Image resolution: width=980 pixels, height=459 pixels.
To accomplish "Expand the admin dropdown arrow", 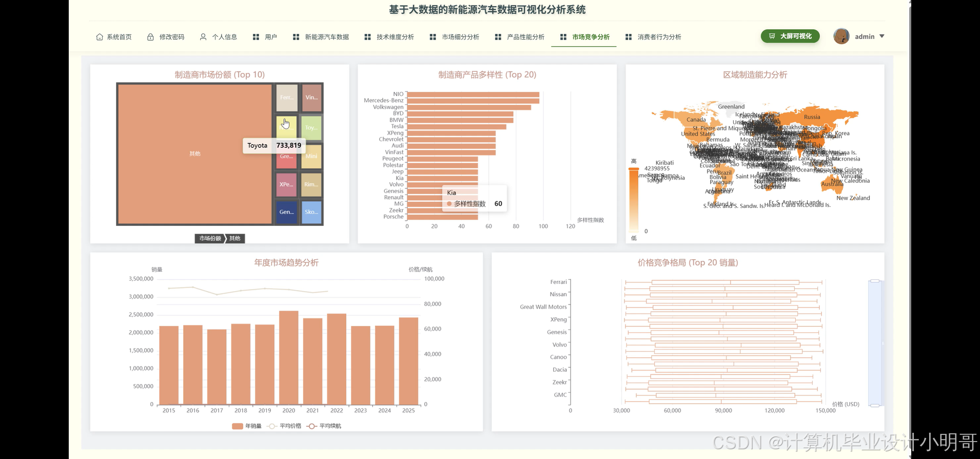I will coord(882,36).
